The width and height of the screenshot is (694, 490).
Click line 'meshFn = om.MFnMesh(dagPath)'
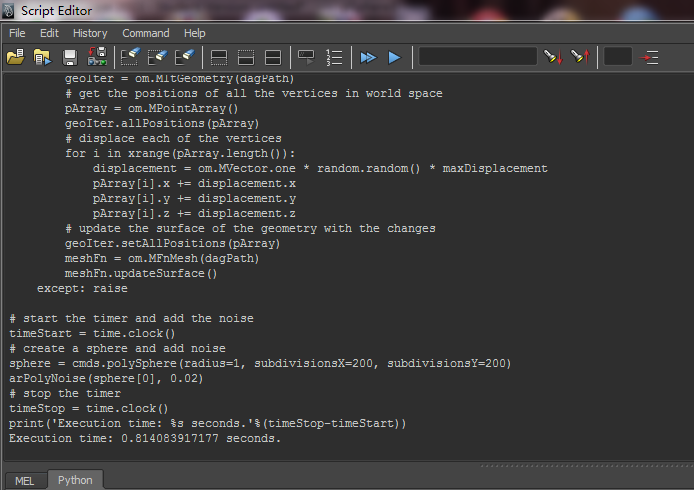coord(162,259)
